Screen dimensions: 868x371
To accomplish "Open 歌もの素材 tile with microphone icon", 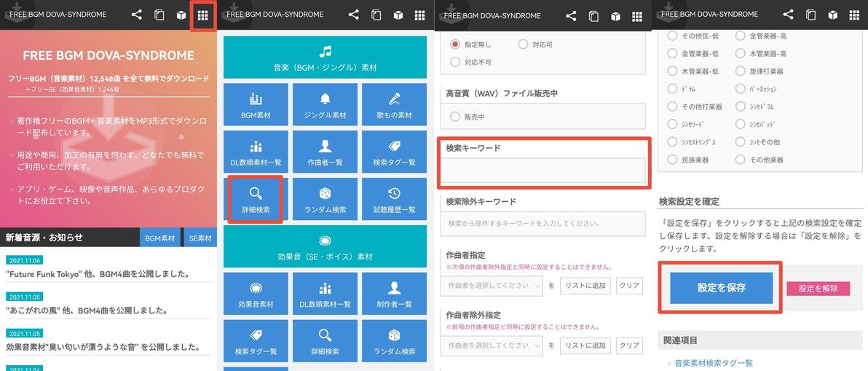I will [394, 105].
